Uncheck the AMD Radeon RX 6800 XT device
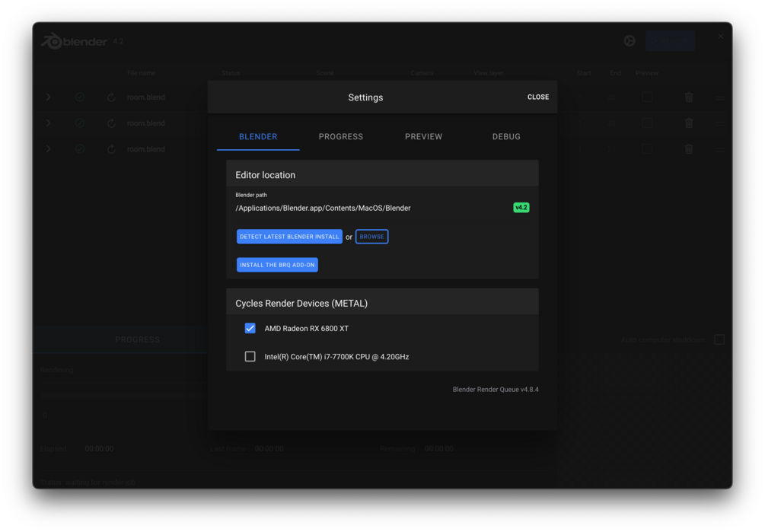The width and height of the screenshot is (765, 532). (250, 328)
